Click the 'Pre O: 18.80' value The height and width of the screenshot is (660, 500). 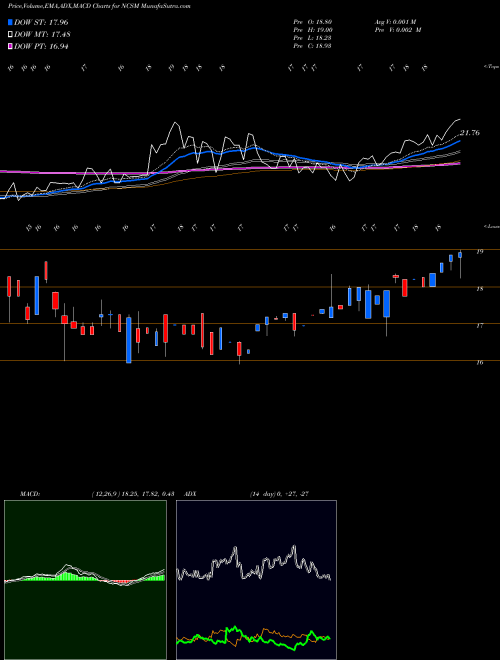(x=313, y=22)
